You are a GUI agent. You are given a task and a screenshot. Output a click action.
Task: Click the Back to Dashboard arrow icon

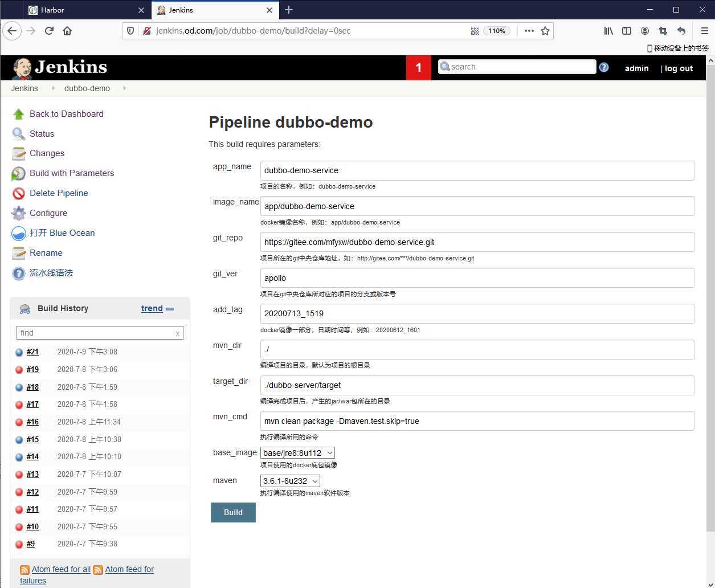tap(19, 114)
